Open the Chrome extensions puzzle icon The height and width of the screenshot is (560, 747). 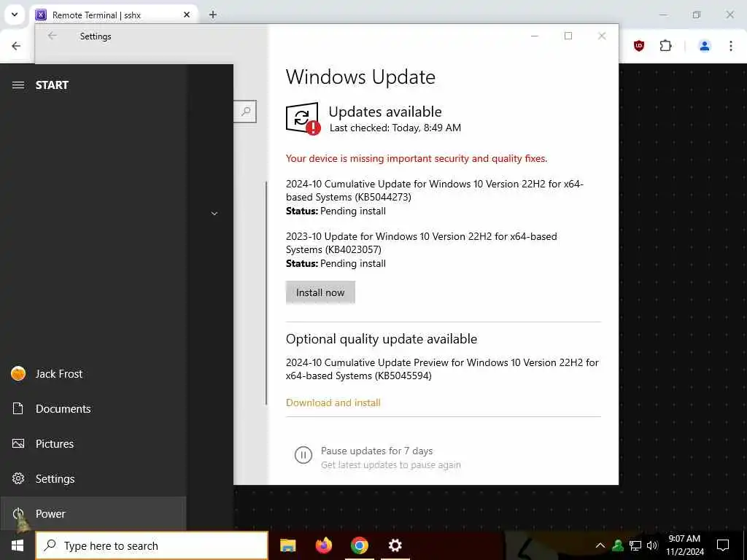(x=665, y=46)
